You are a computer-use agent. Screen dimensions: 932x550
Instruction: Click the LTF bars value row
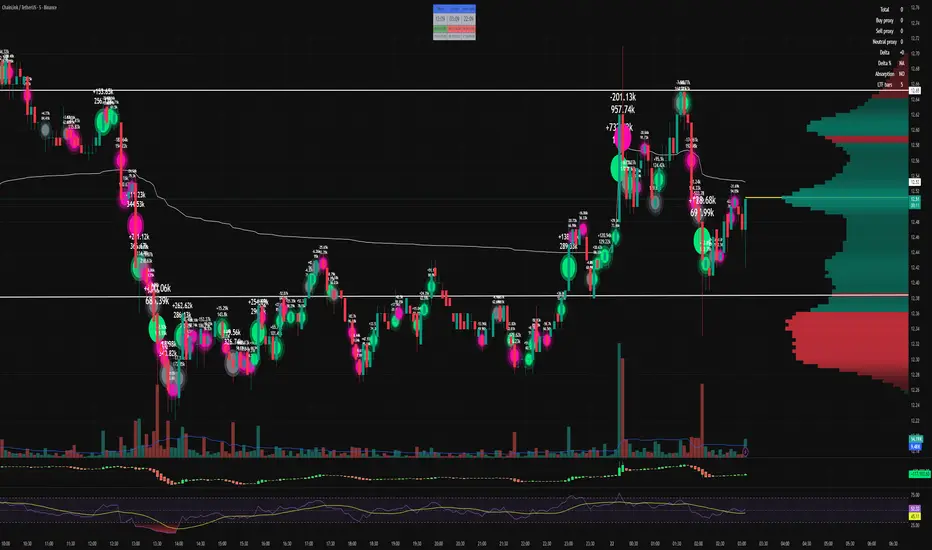pyautogui.click(x=889, y=84)
